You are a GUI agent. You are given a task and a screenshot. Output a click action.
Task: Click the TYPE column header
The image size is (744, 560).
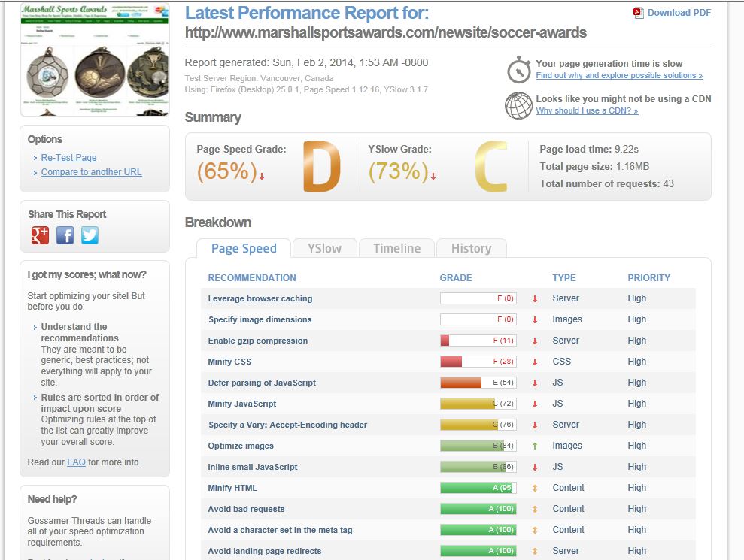point(564,278)
